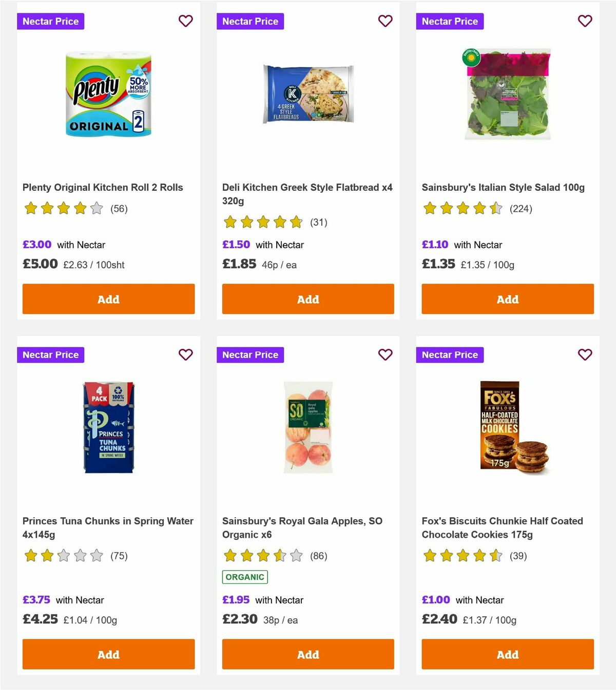Add the Italian Style Salad to basket
This screenshot has width=616, height=690.
click(x=507, y=299)
